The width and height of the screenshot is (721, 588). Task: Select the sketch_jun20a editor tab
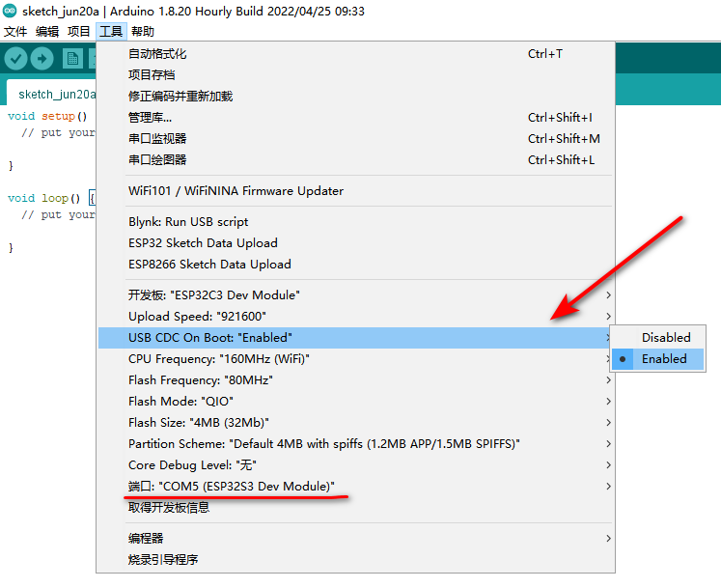click(x=51, y=94)
